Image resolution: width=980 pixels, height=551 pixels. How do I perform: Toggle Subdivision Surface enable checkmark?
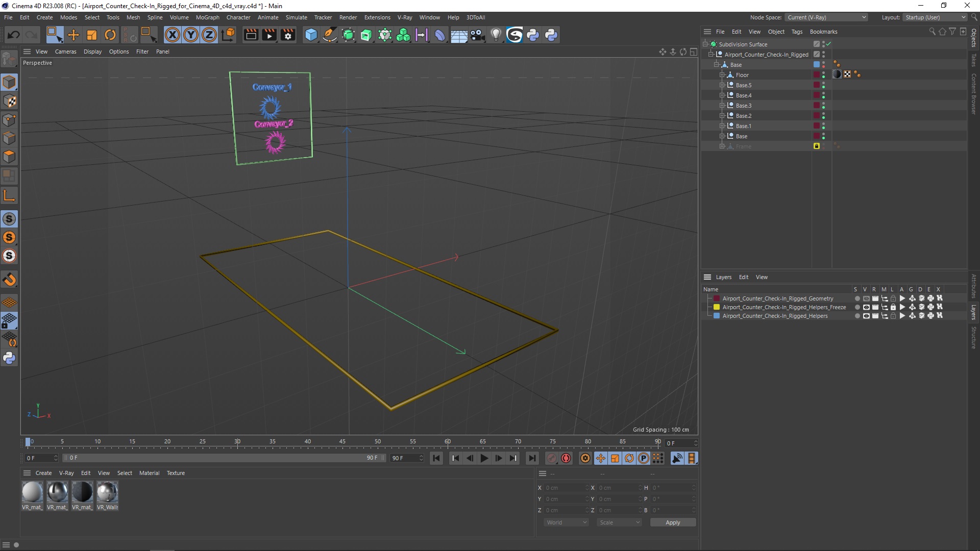click(829, 44)
